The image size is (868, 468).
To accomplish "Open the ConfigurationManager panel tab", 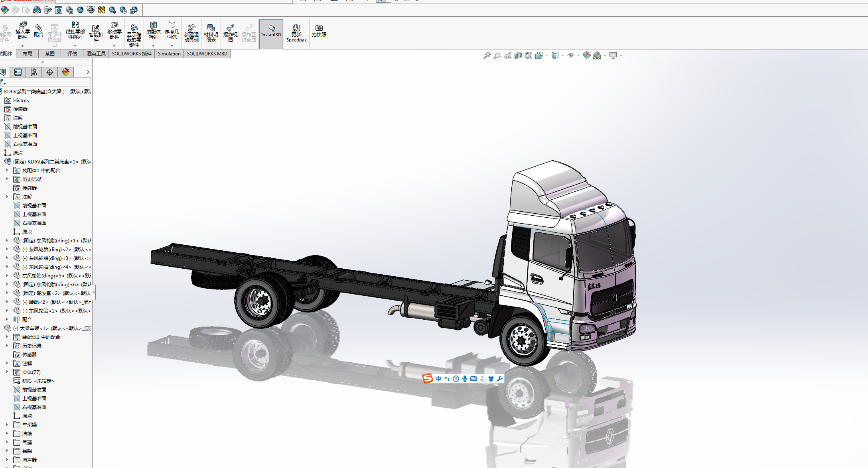I will point(34,72).
